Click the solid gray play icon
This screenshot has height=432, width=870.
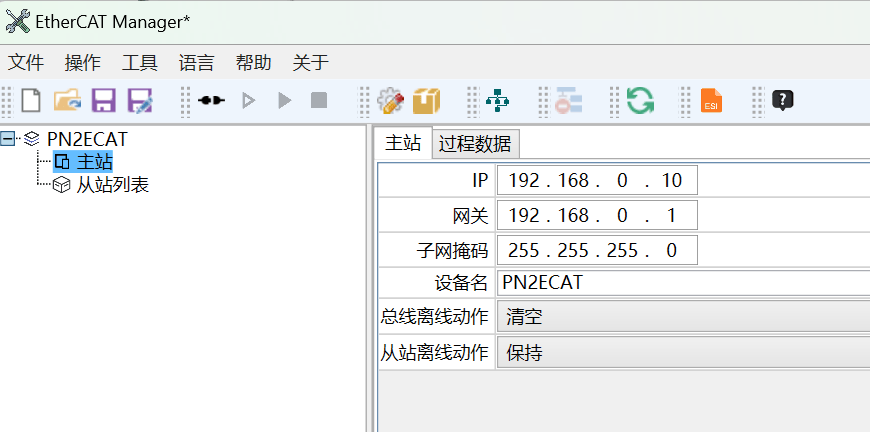tap(285, 100)
